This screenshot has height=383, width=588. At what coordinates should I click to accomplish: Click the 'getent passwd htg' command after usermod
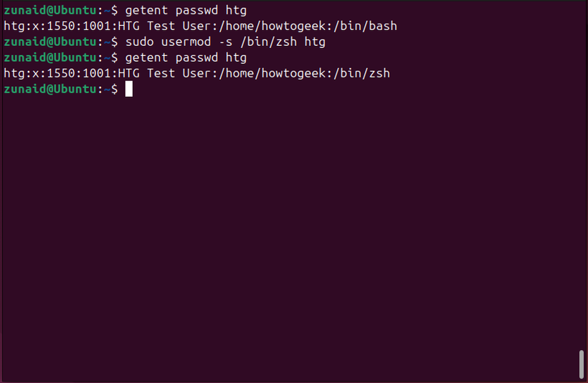coord(186,57)
